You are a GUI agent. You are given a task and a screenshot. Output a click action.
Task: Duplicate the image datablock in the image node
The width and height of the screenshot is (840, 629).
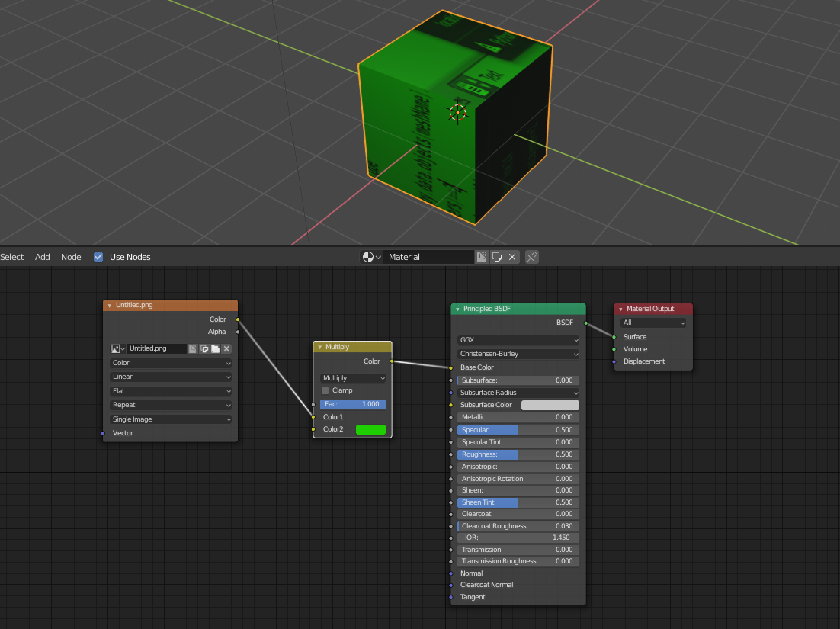click(x=204, y=348)
